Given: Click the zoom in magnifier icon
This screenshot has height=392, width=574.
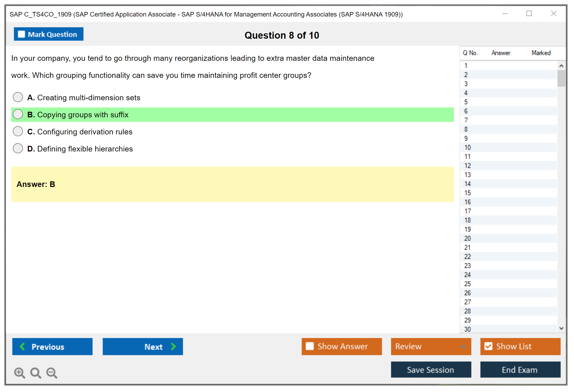Looking at the screenshot, I should tap(19, 372).
